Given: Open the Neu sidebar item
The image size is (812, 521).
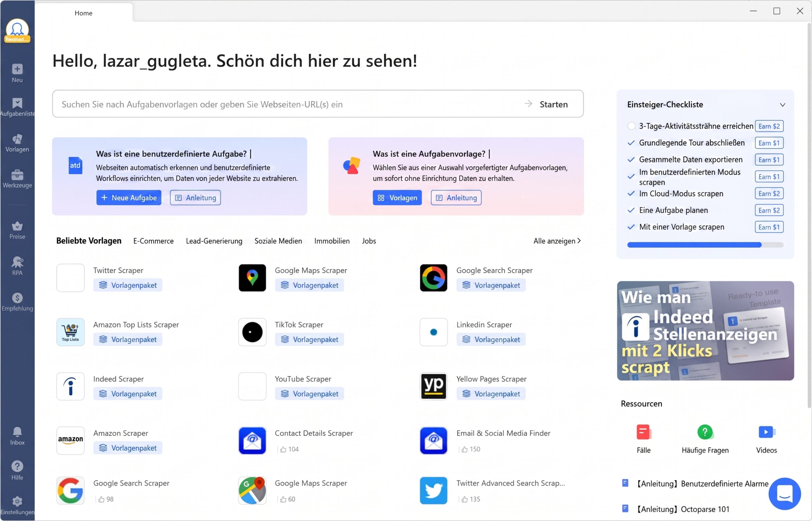Looking at the screenshot, I should 17,73.
